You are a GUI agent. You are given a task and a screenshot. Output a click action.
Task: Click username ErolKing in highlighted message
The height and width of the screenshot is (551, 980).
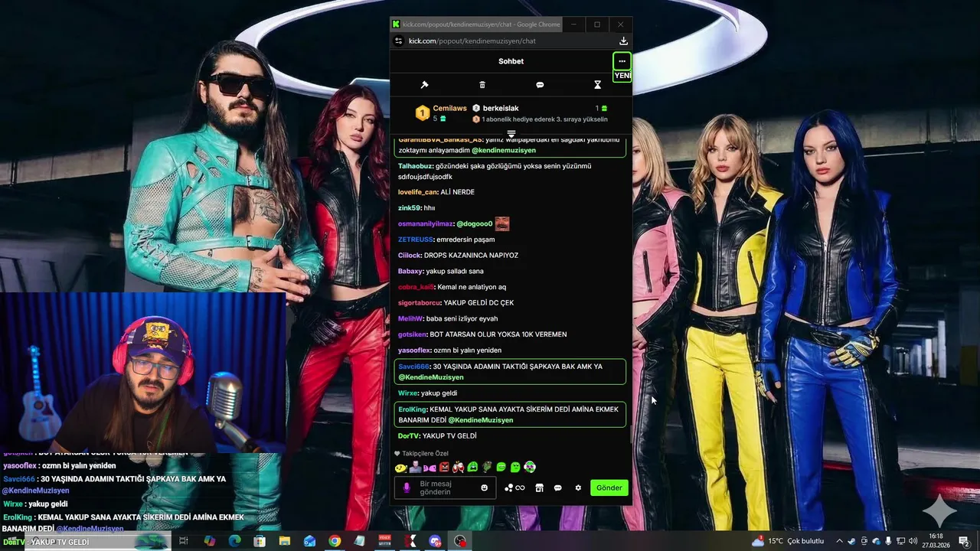pyautogui.click(x=413, y=409)
